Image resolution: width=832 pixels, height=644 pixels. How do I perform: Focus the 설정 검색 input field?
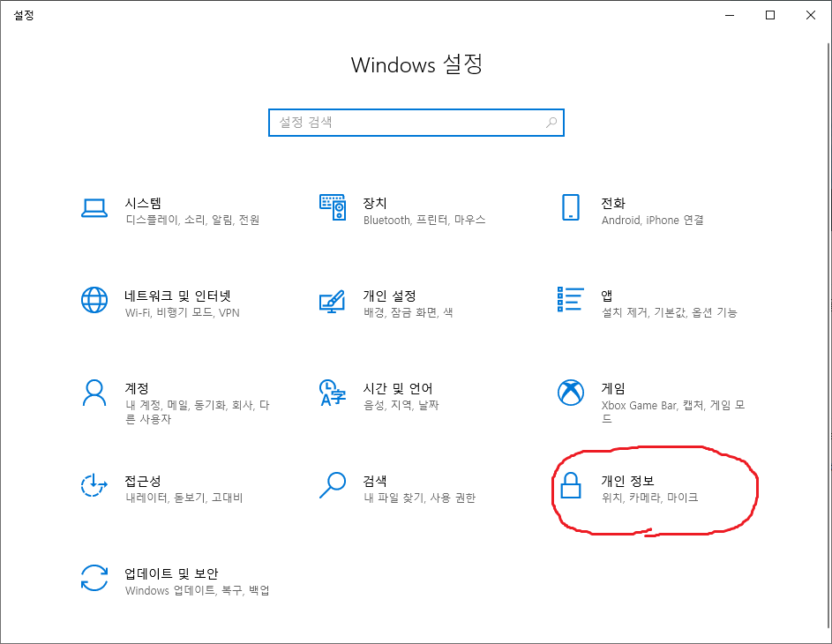point(406,123)
